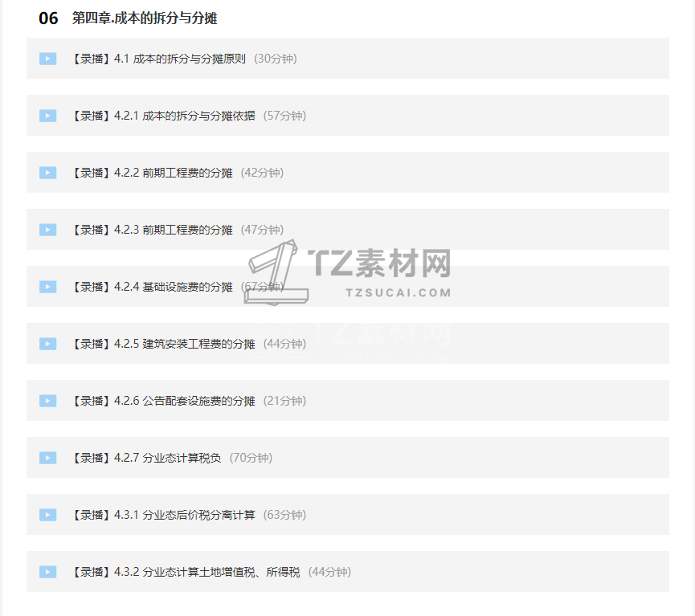Click the (21分钟) duration of lesson 4.2.6
The height and width of the screenshot is (616, 695).
[x=284, y=401]
